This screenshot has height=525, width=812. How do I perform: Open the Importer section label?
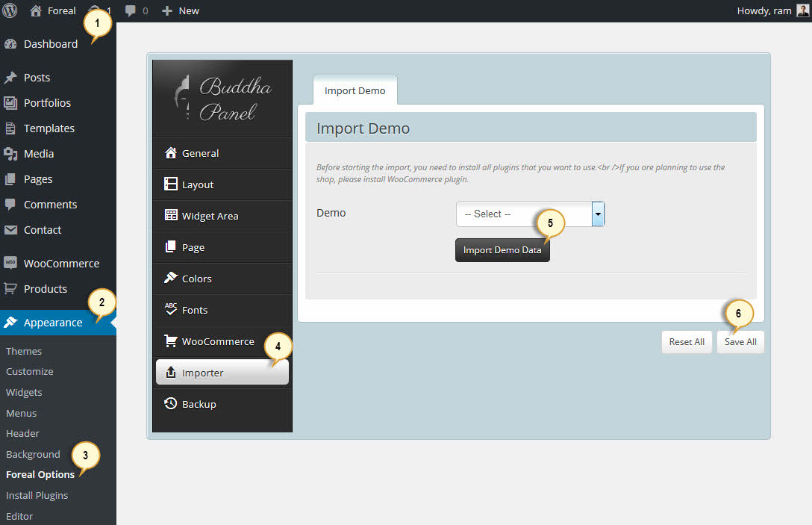202,373
